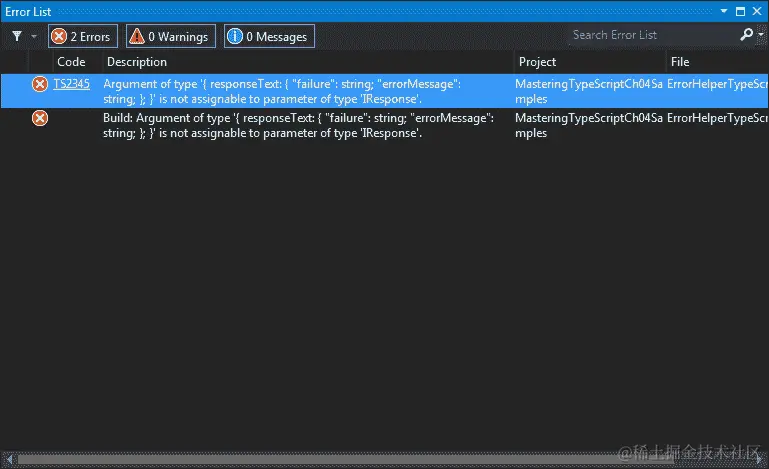The height and width of the screenshot is (469, 769).
Task: Toggle the 0 Warnings filter button
Action: tap(171, 36)
